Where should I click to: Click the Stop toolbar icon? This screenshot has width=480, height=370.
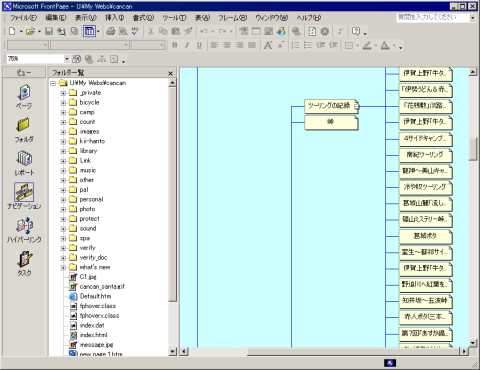tap(325, 31)
